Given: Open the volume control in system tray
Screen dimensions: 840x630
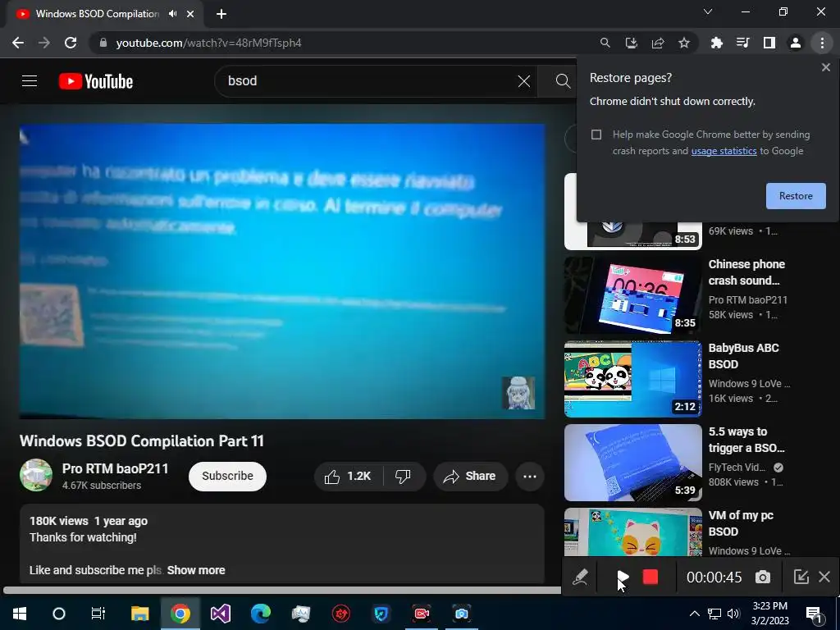Looking at the screenshot, I should [733, 614].
